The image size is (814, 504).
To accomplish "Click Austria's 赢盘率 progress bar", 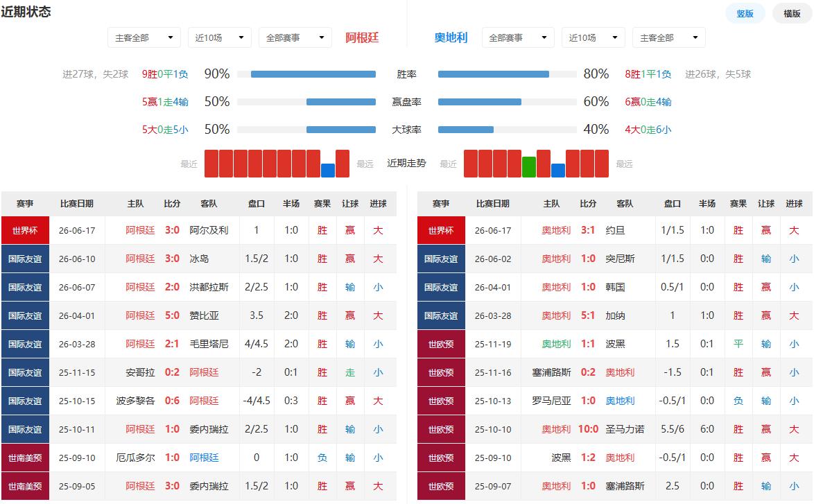I will [508, 102].
